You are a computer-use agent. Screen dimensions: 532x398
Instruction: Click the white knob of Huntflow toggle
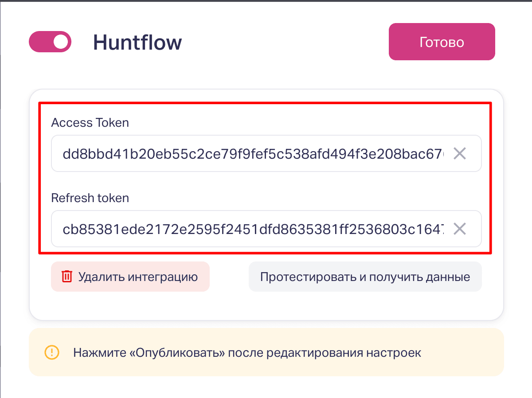coord(61,42)
